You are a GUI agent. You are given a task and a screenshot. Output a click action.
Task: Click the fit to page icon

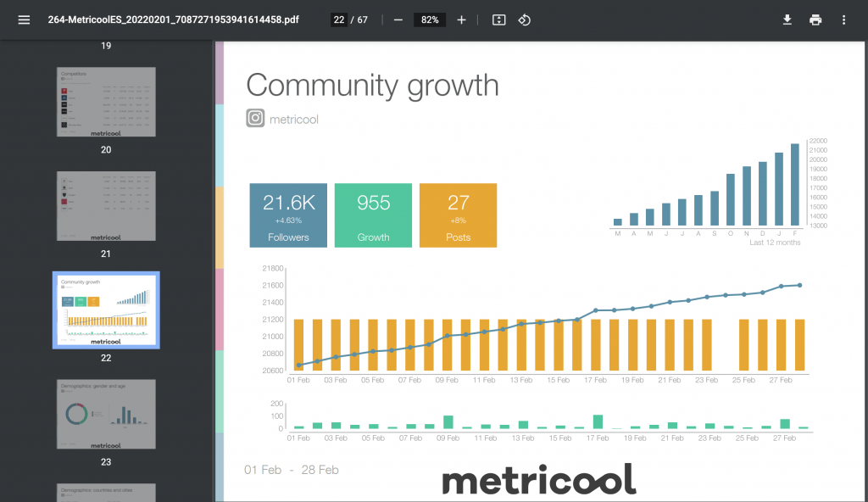[x=498, y=20]
